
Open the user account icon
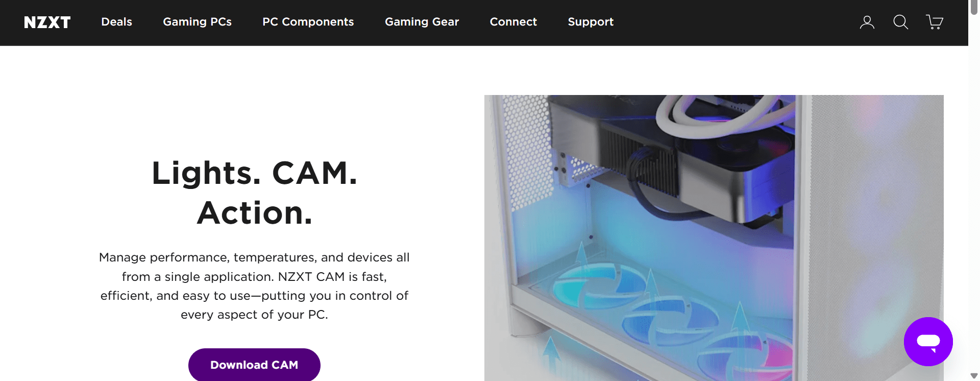pos(867,22)
